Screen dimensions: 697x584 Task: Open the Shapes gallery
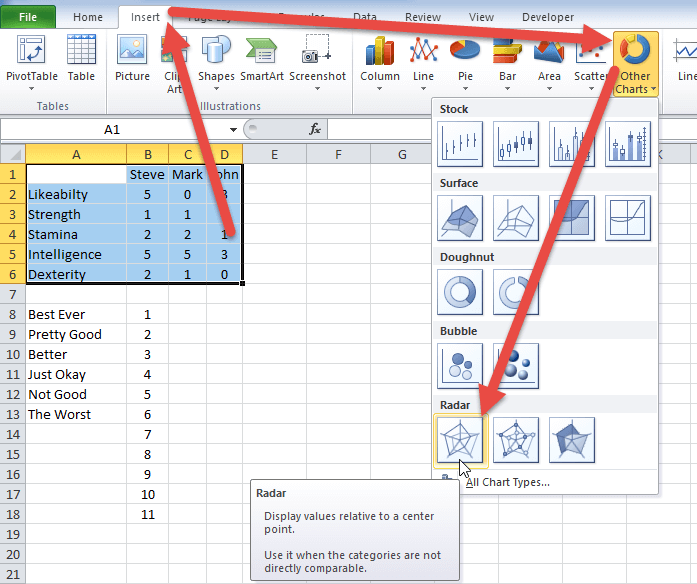(216, 59)
